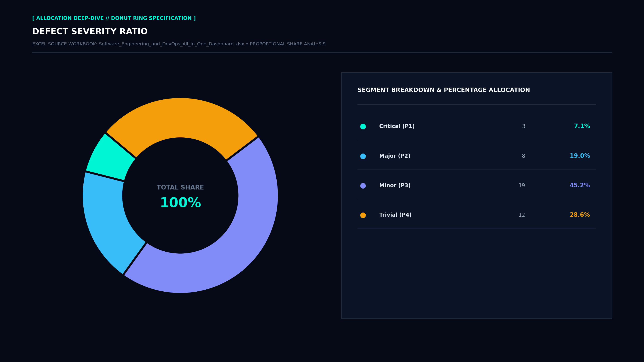Click the Excel source workbook subtitle
The width and height of the screenshot is (644, 362).
(179, 44)
